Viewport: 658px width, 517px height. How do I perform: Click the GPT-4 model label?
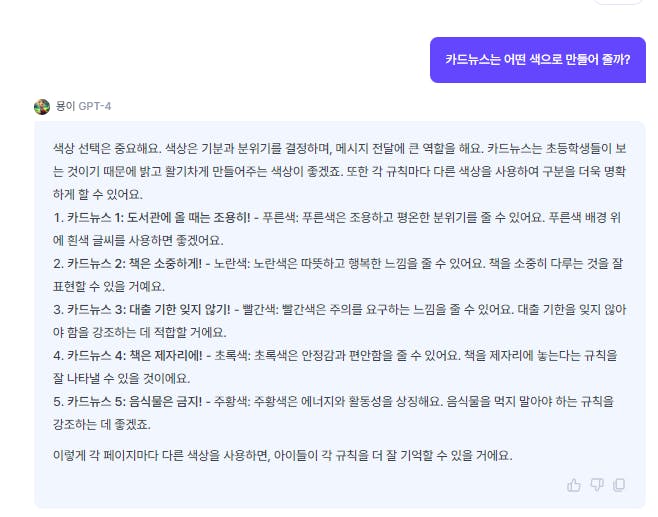point(95,106)
